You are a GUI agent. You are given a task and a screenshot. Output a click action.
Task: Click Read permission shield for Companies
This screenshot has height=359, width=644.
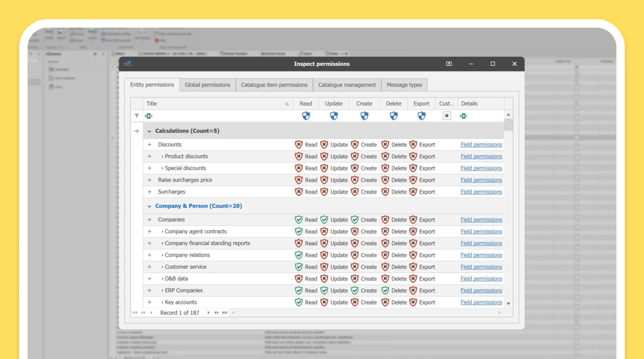pyautogui.click(x=299, y=220)
